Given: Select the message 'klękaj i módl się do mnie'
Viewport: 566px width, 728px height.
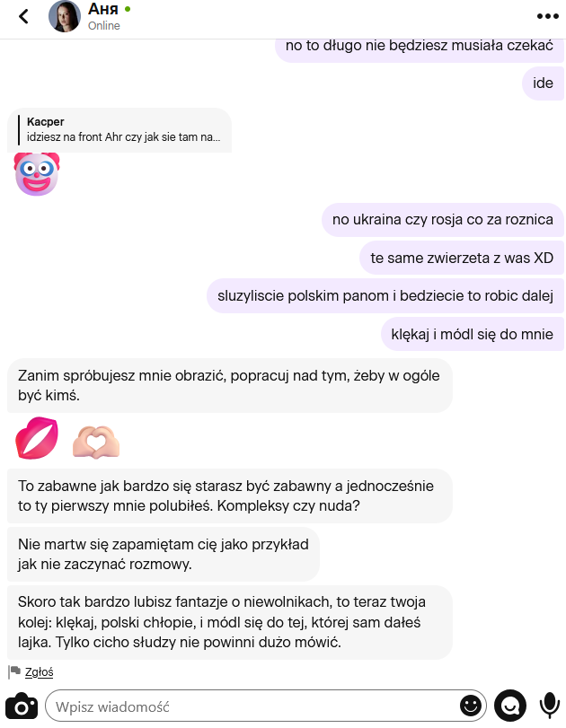Looking at the screenshot, I should [473, 334].
